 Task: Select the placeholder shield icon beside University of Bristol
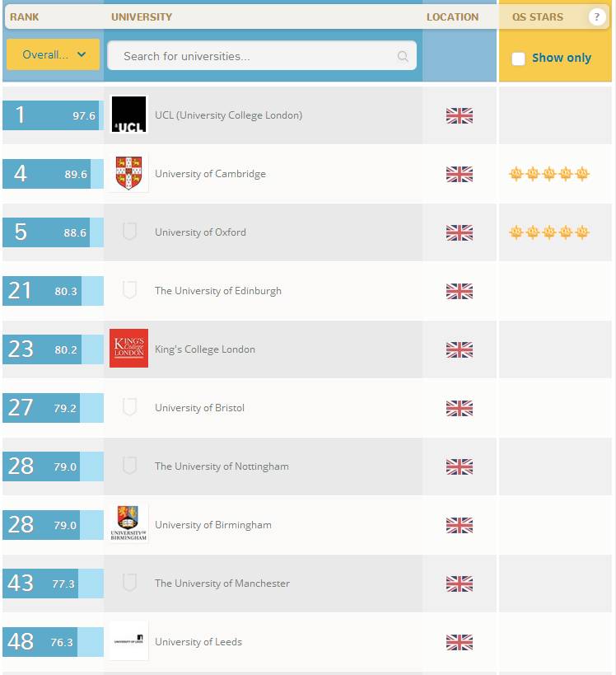(129, 407)
